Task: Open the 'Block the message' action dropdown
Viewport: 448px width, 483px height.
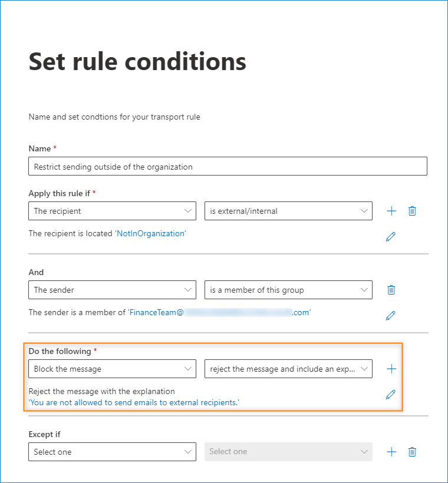Action: tap(112, 369)
